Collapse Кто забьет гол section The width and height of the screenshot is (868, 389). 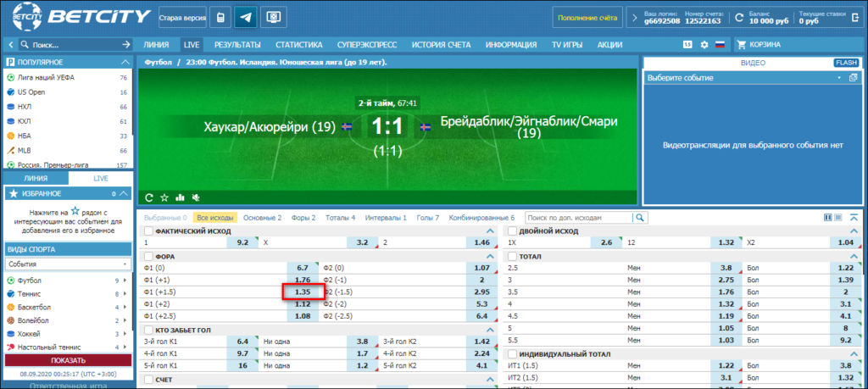pyautogui.click(x=489, y=330)
